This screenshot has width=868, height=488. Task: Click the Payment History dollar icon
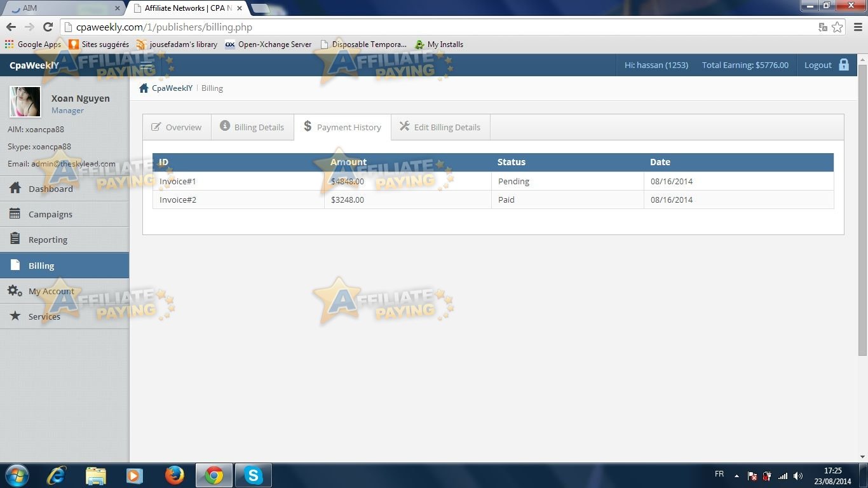click(308, 126)
